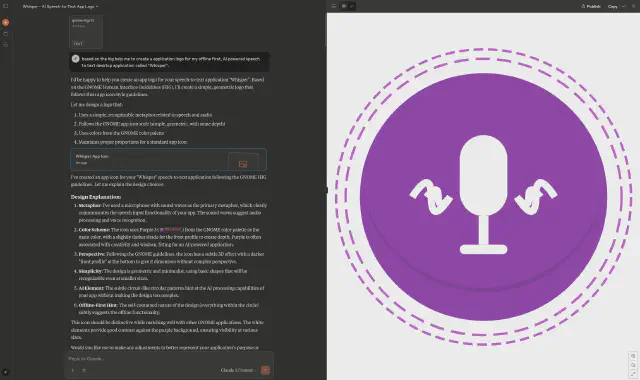
Task: Open the chats icon in left sidebar
Action: click(x=6, y=34)
